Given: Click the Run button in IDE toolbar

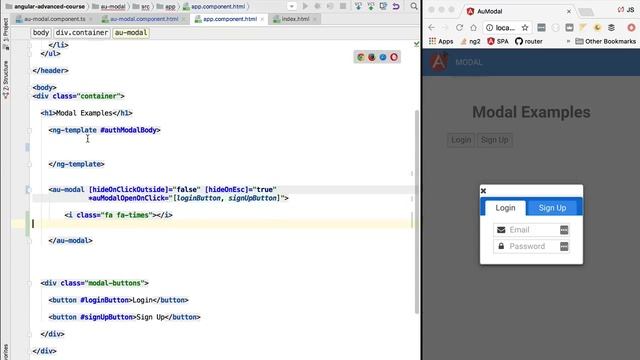Looking at the screenshot, I should (305, 6).
